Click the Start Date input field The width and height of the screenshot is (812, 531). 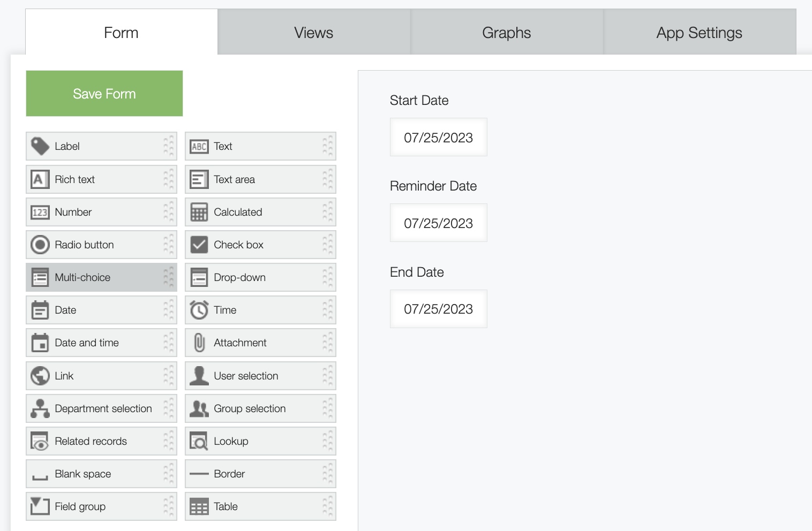pyautogui.click(x=438, y=138)
